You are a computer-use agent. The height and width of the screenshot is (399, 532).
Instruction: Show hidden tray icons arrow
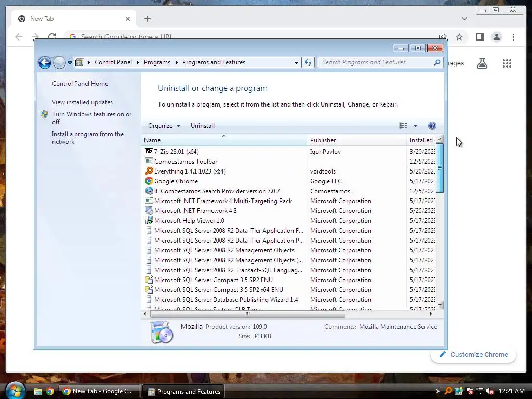coord(437,391)
